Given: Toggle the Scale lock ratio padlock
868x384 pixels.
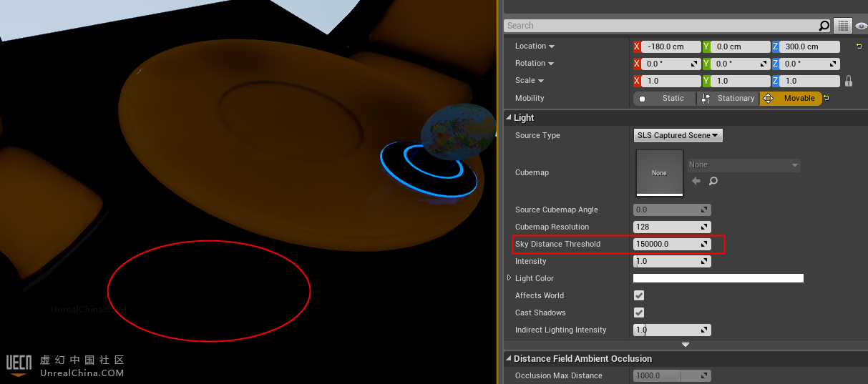Looking at the screenshot, I should tap(849, 81).
